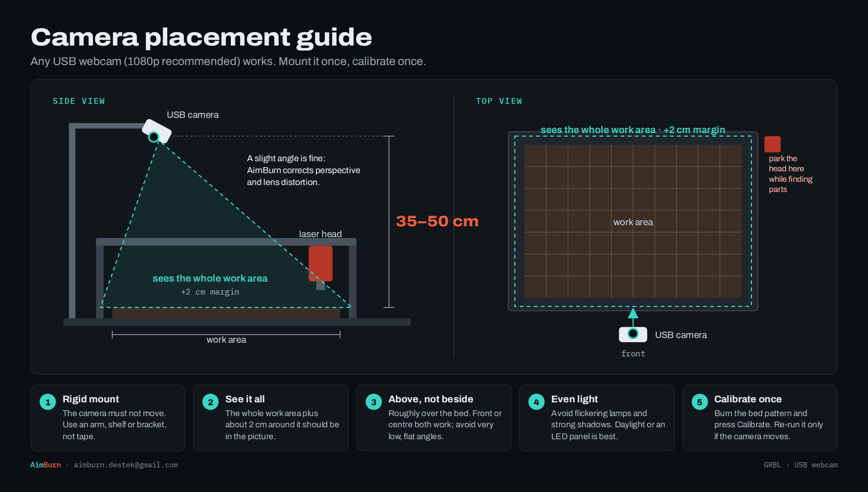
Task: Click the 'Calibrate once' heading
Action: tap(748, 399)
